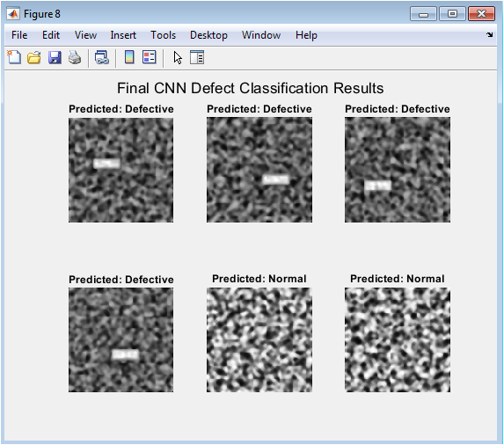The width and height of the screenshot is (504, 445).
Task: Click the Link Plot toolbar icon
Action: click(102, 58)
